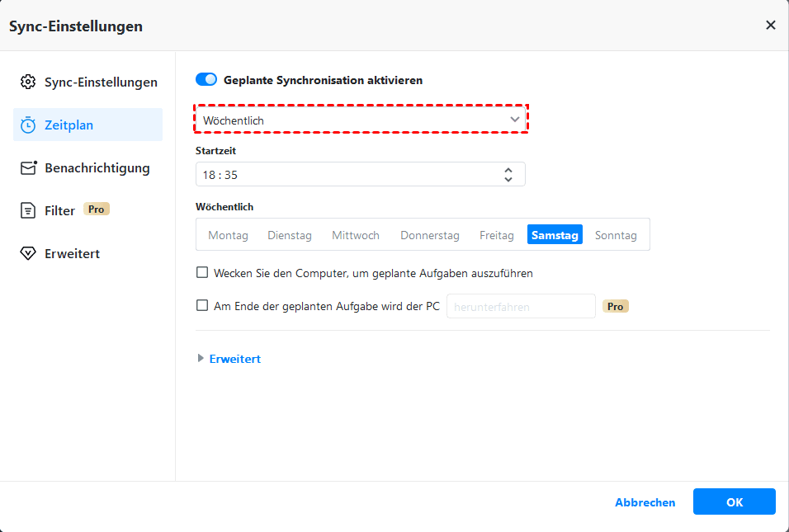Click the diamond icon for Erweitert
789x532 pixels.
click(29, 254)
